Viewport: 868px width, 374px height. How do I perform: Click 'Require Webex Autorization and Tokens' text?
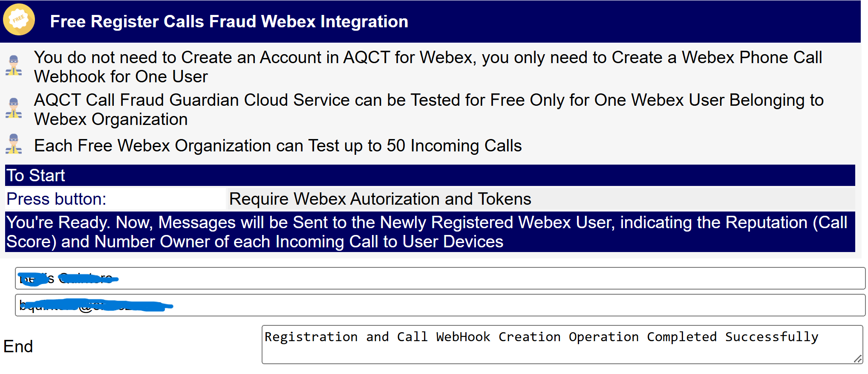click(x=380, y=199)
